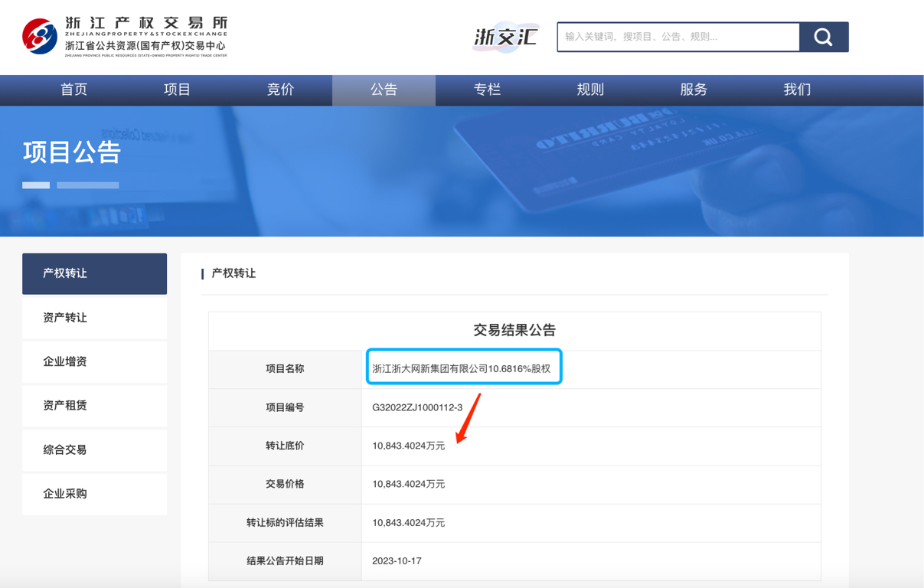Focus the keyword search input field

678,37
